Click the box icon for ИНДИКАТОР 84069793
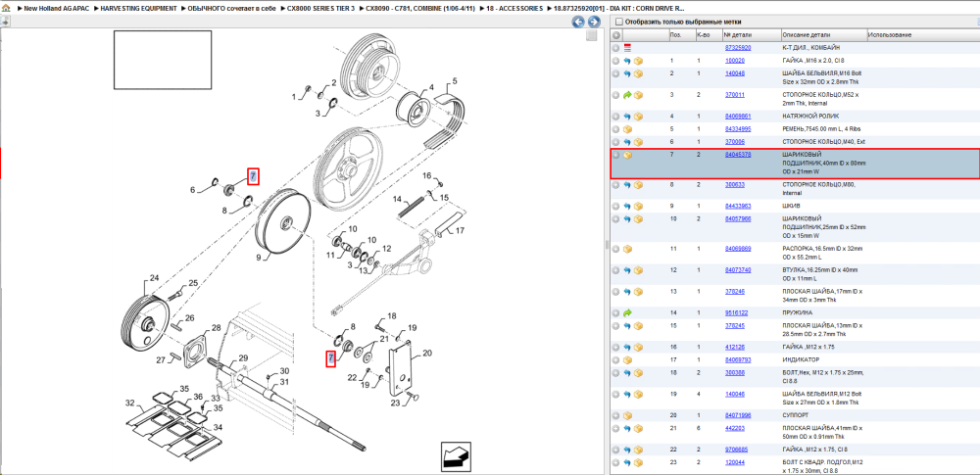980x475 pixels. pyautogui.click(x=627, y=360)
